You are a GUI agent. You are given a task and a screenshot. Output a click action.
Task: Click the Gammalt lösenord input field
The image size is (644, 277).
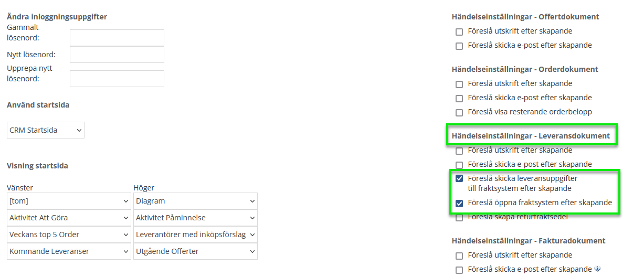pos(117,38)
